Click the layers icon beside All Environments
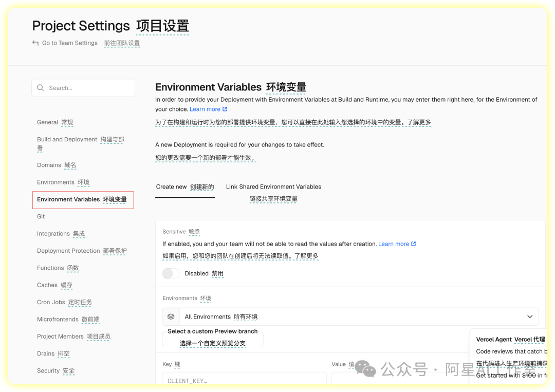 click(171, 316)
